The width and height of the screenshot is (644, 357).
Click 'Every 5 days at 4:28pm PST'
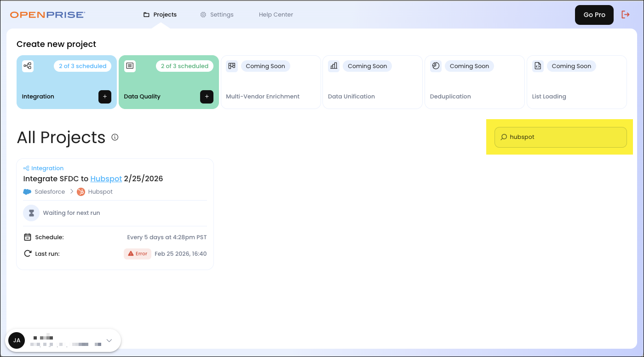(167, 237)
